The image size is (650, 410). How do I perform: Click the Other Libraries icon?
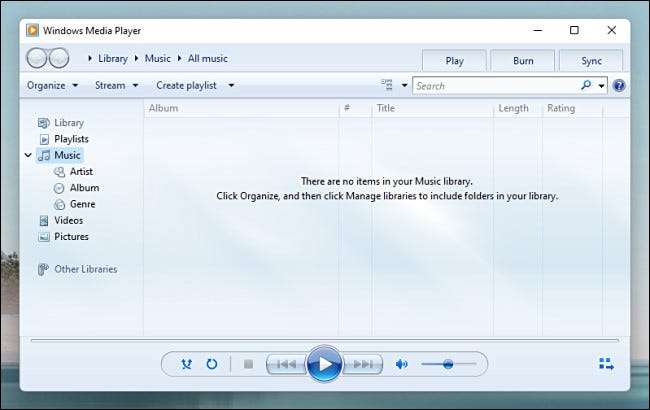[43, 269]
